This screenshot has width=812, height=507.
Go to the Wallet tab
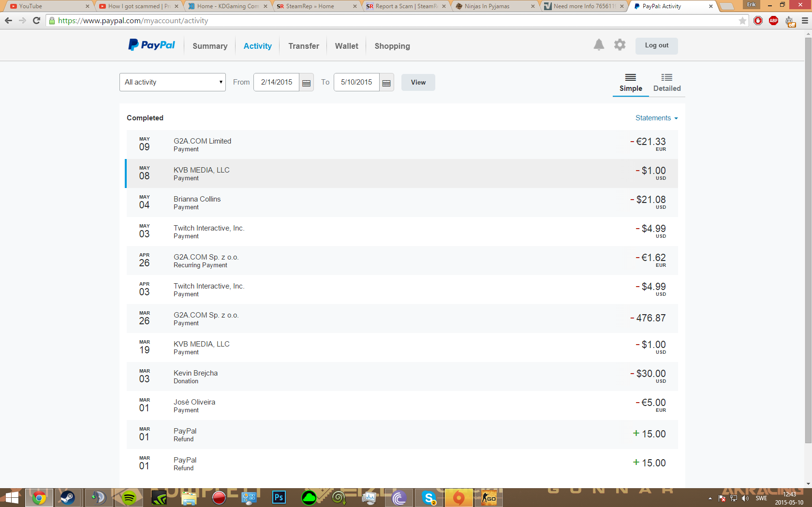pyautogui.click(x=346, y=46)
